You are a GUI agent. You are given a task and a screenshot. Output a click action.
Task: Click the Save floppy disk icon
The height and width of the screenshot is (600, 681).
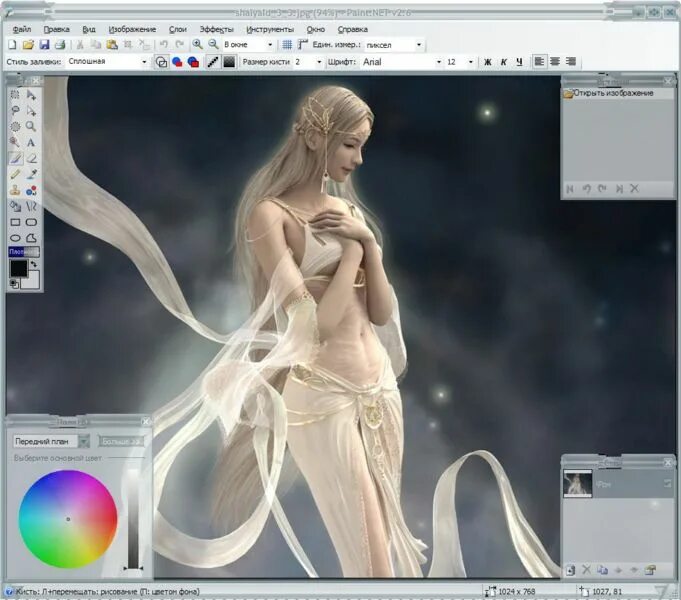44,44
